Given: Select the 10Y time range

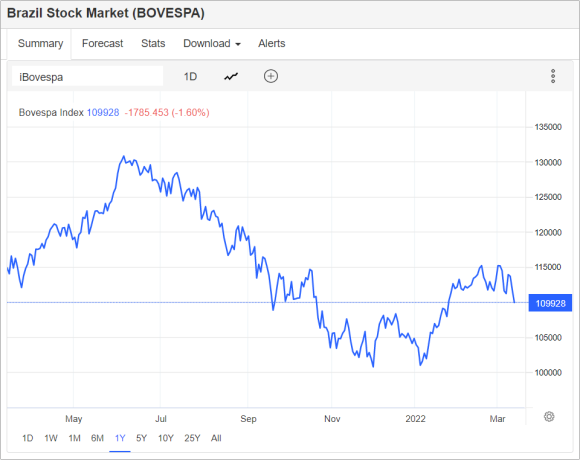Looking at the screenshot, I should [165, 438].
